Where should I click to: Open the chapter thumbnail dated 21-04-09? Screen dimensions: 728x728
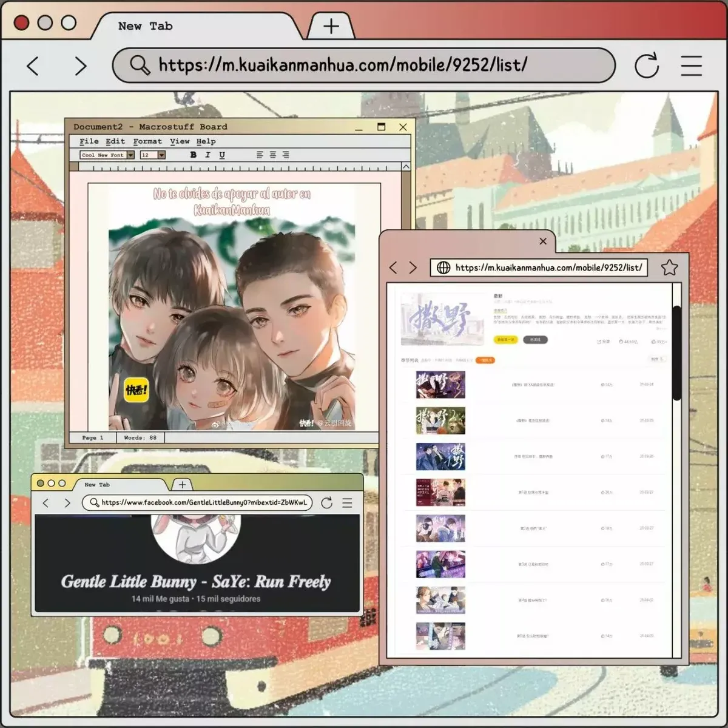pyautogui.click(x=440, y=636)
